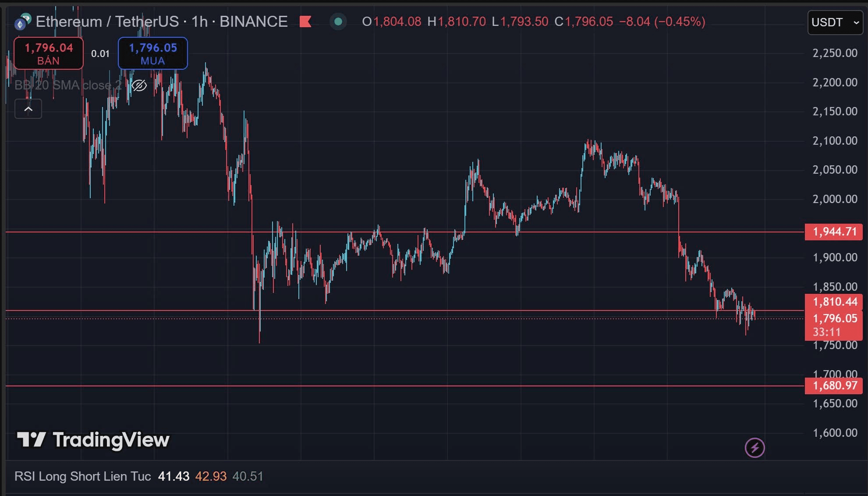Click the 1,944.71 horizontal line price tag
Viewport: 868px width, 496px height.
tap(833, 232)
